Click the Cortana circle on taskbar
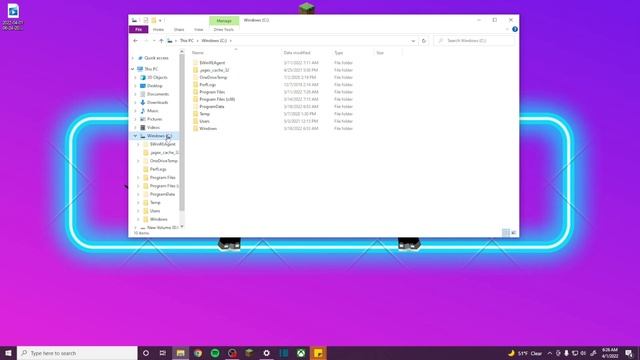Viewport: 640px width, 360px height. [146, 353]
